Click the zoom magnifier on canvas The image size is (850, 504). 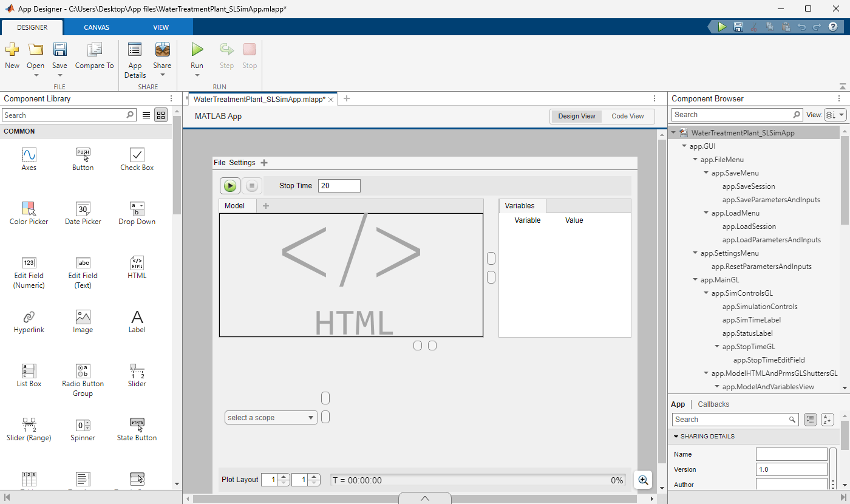coord(643,480)
